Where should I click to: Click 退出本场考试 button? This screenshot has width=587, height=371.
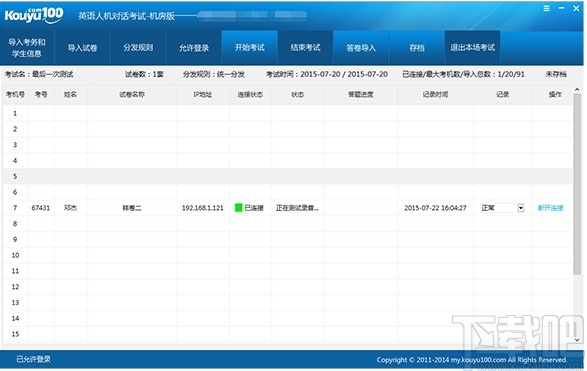point(472,48)
